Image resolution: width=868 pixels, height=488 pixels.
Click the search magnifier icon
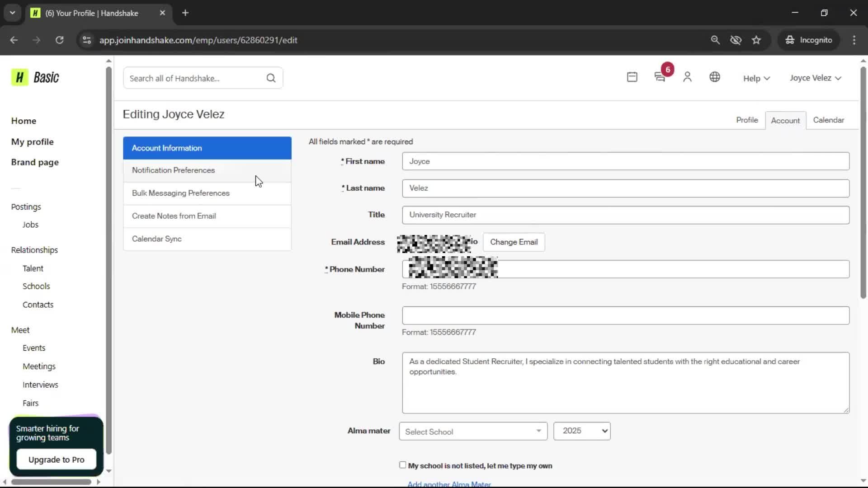click(271, 78)
